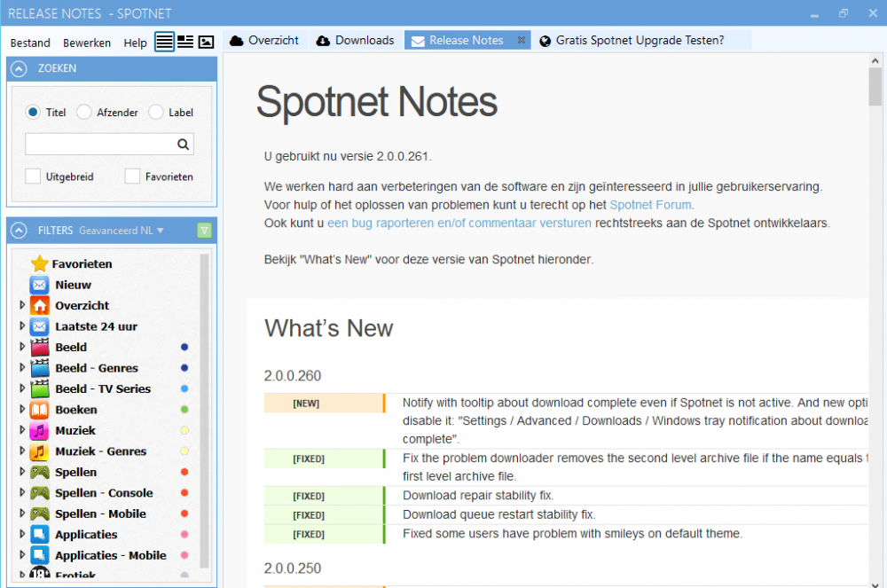Viewport: 887px width, 588px height.
Task: Select the Spellen gamepad icon
Action: (x=40, y=472)
